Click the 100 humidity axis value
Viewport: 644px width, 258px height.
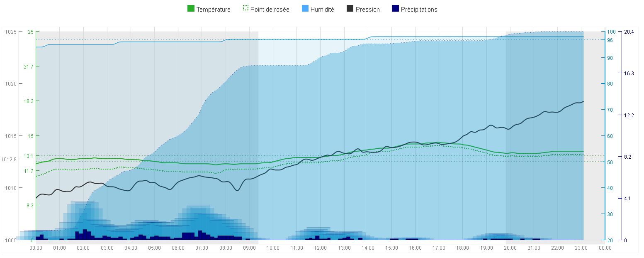[x=611, y=32]
